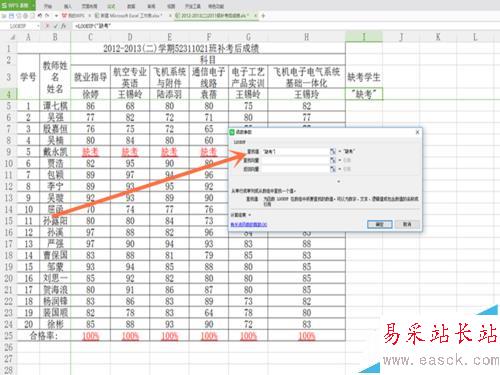Click the 查找向量 input field in function dialog
500x375 pixels.
295,160
